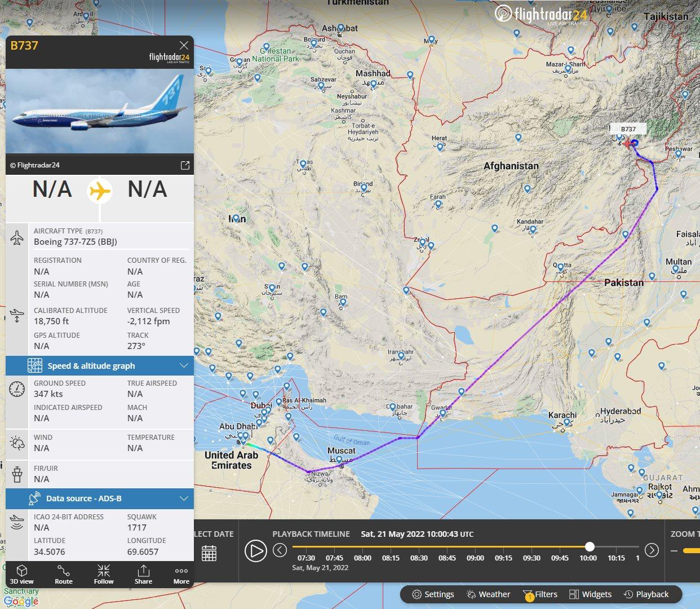Show the flight Route
Image resolution: width=700 pixels, height=609 pixels.
click(64, 574)
